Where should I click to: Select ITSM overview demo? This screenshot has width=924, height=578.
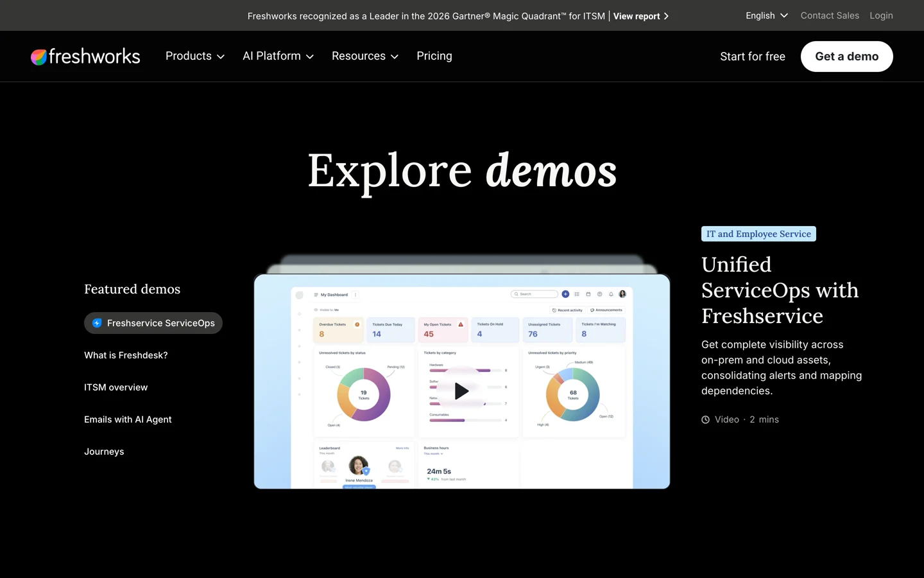click(116, 387)
